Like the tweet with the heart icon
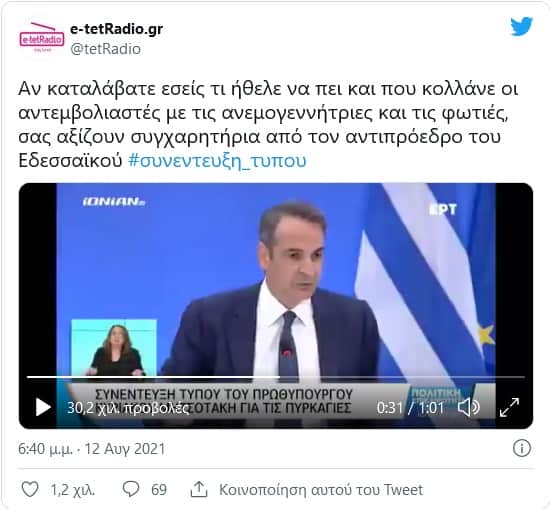The image size is (550, 509). coord(30,489)
